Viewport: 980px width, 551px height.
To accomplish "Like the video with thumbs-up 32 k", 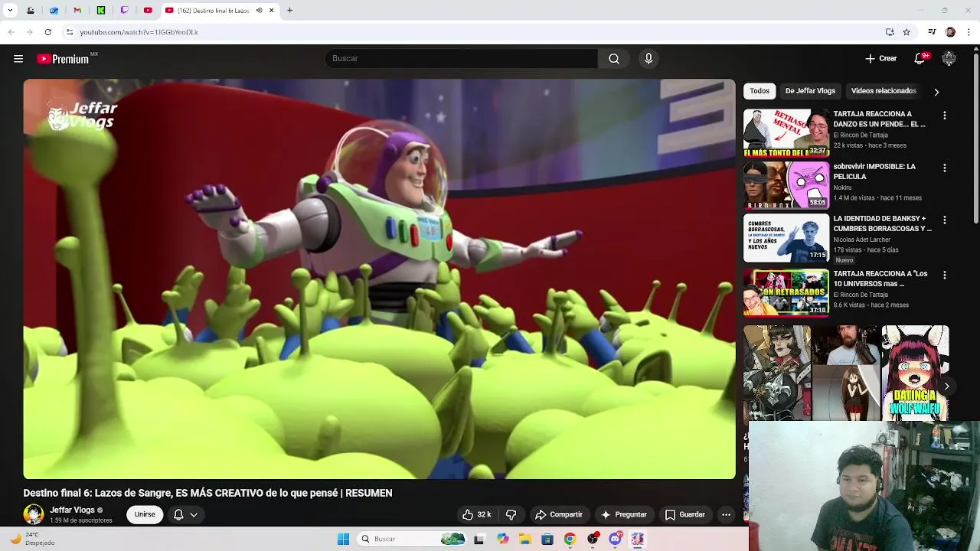I will point(476,514).
